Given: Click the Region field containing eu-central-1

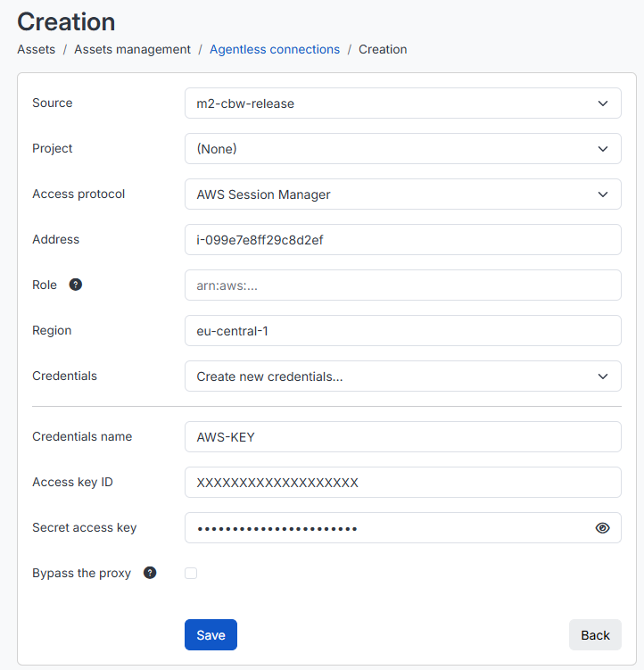Looking at the screenshot, I should tap(402, 331).
